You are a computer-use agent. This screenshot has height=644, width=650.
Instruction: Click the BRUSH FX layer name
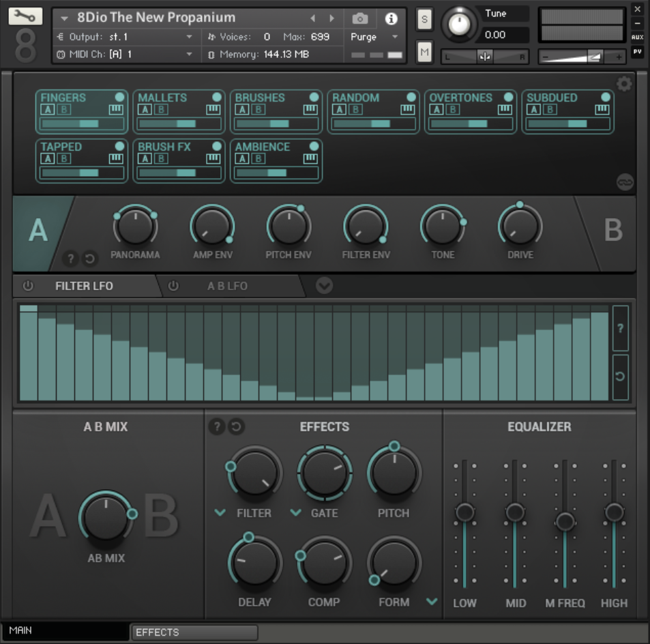click(164, 147)
